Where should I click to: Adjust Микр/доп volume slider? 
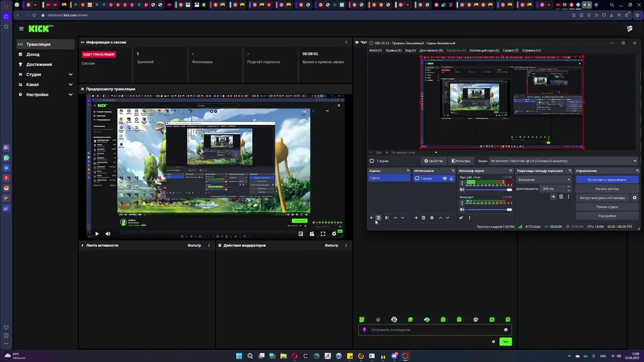click(x=489, y=209)
